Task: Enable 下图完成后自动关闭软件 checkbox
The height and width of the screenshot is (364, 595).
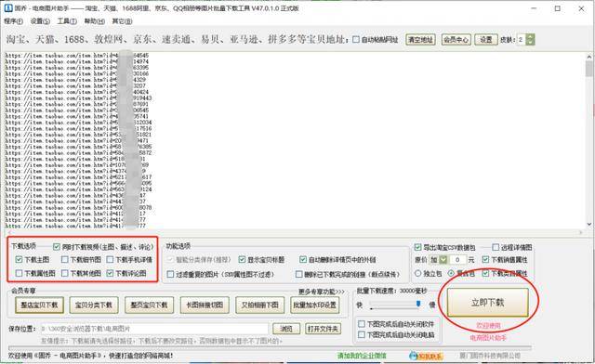Action: (x=362, y=324)
